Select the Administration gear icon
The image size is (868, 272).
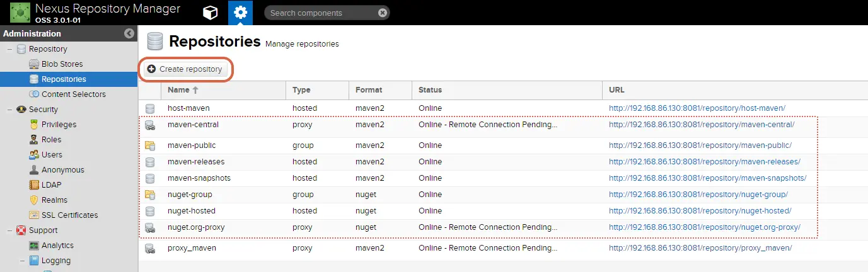[240, 13]
